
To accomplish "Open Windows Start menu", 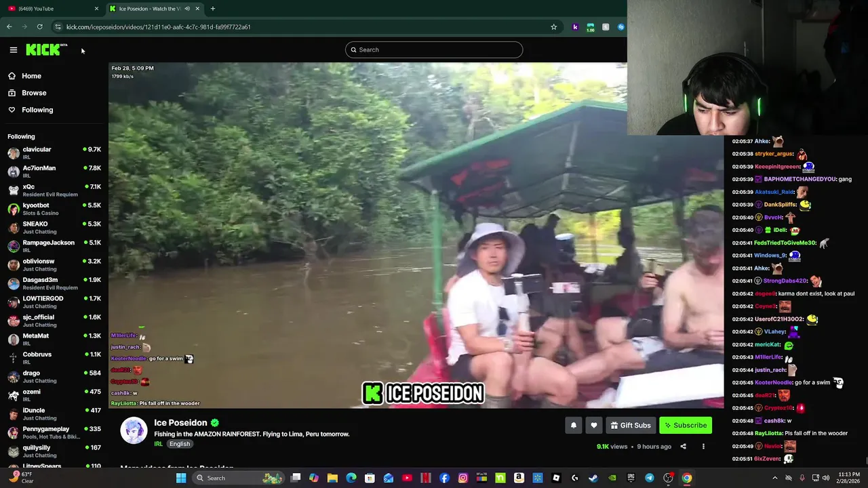I will pos(181,478).
